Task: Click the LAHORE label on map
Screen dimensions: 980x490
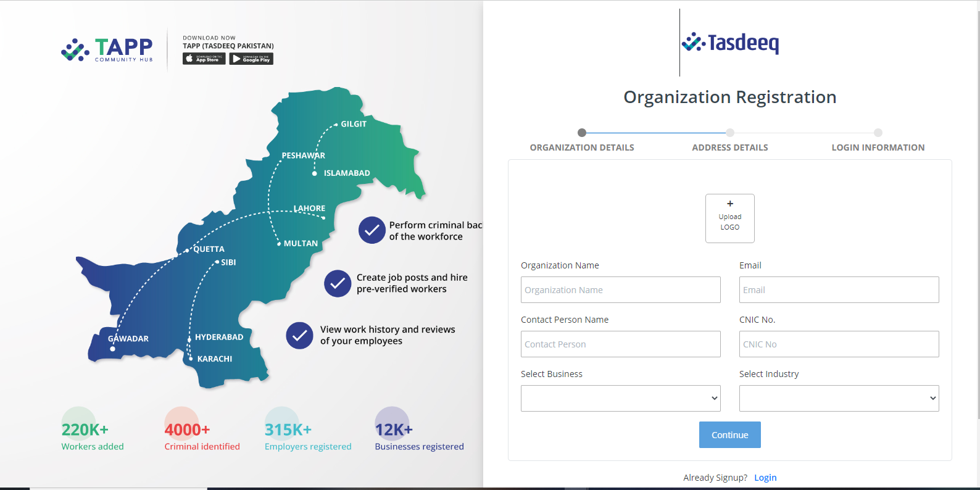Action: 309,209
